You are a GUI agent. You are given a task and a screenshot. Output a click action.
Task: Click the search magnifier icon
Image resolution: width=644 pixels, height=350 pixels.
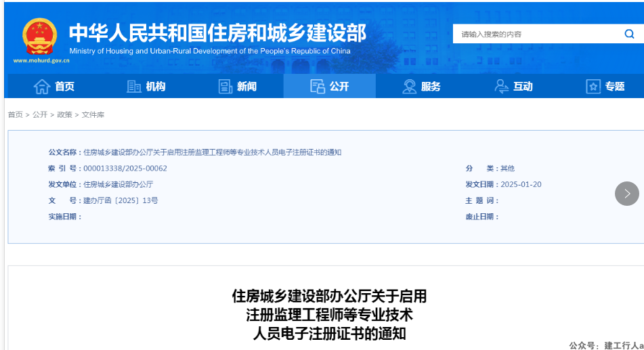click(x=629, y=34)
